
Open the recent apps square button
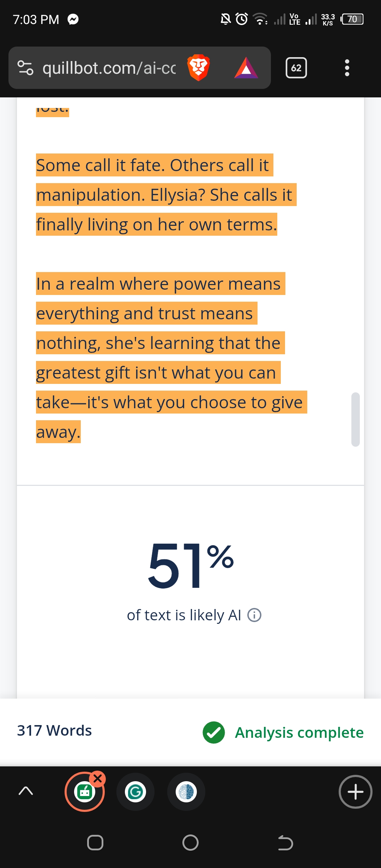click(95, 843)
